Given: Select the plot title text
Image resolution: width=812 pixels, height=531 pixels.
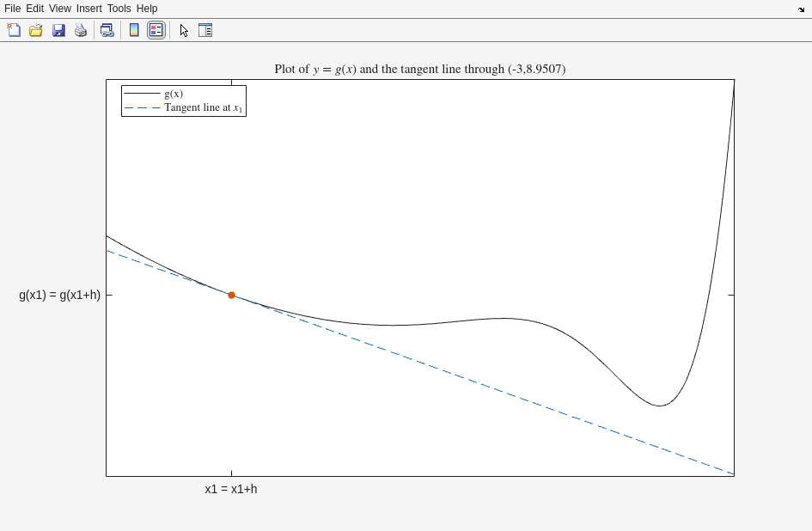Looking at the screenshot, I should pos(419,69).
